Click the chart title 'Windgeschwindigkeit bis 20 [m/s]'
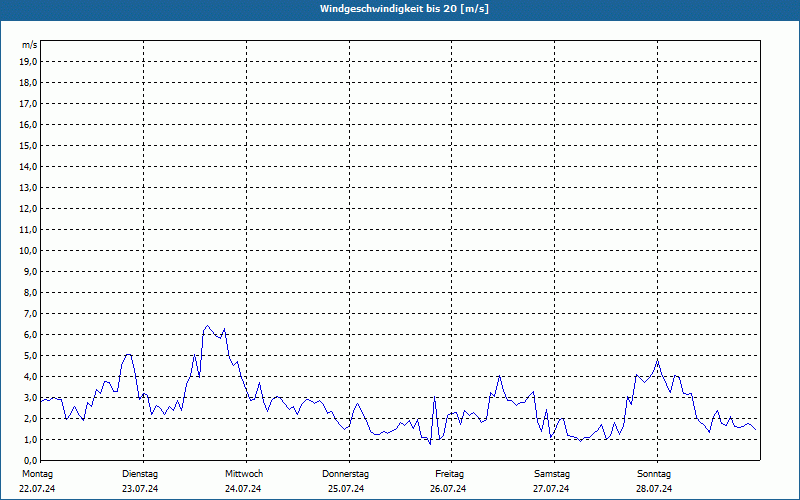The image size is (800, 500). coord(404,9)
